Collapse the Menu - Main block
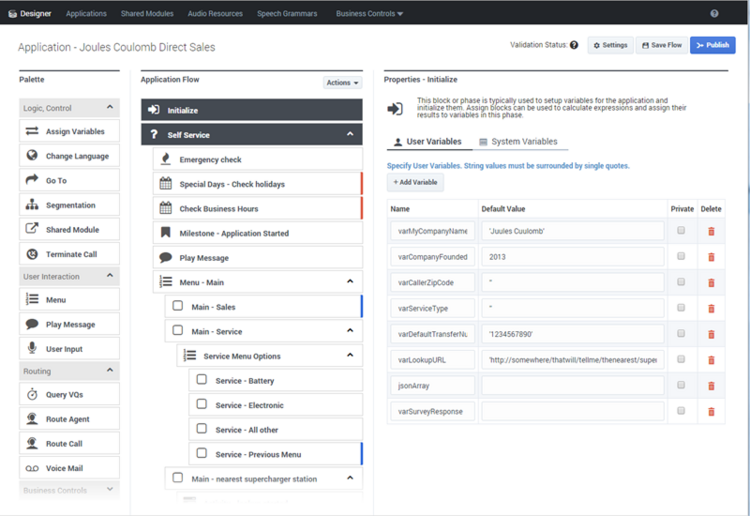 click(x=350, y=282)
